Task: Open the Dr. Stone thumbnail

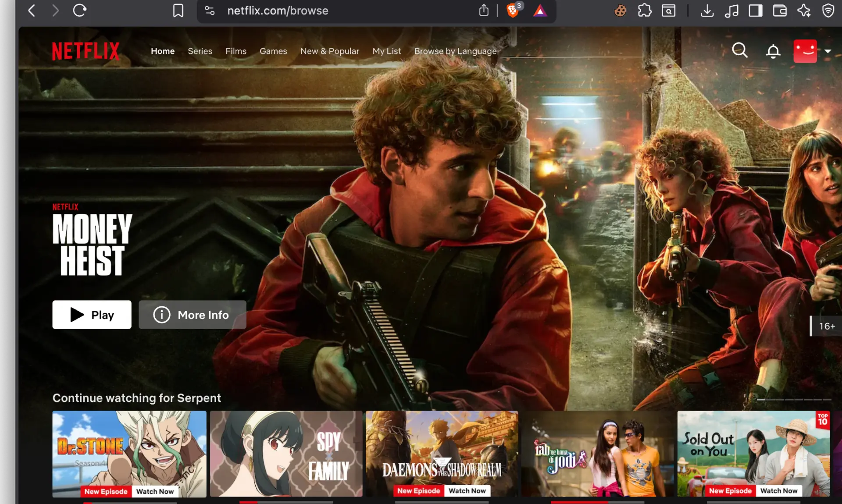Action: pos(129,454)
